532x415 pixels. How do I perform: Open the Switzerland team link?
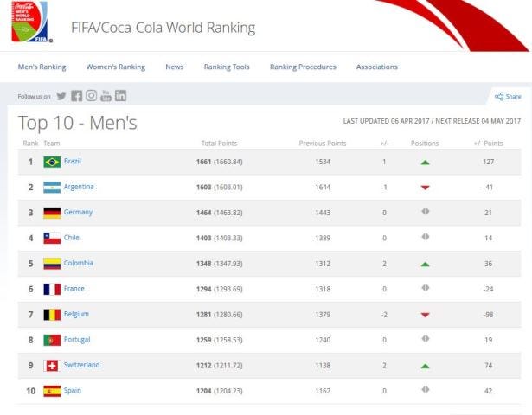(82, 365)
